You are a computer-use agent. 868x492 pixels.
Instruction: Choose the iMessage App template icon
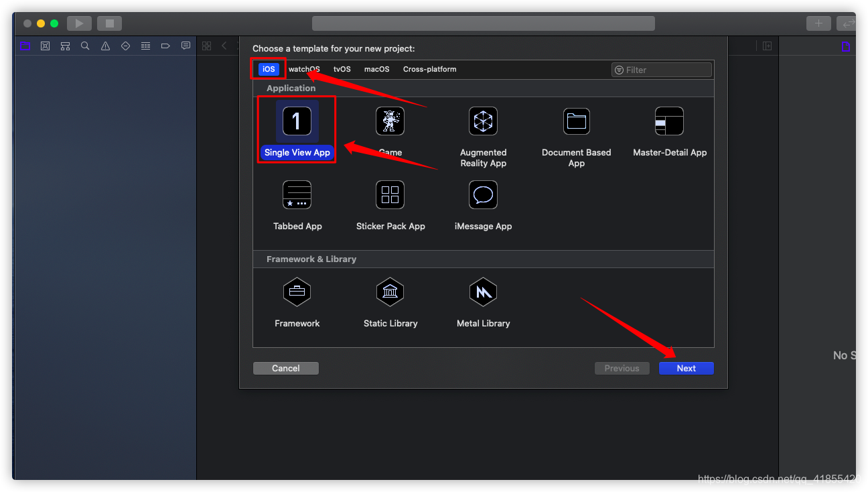483,195
